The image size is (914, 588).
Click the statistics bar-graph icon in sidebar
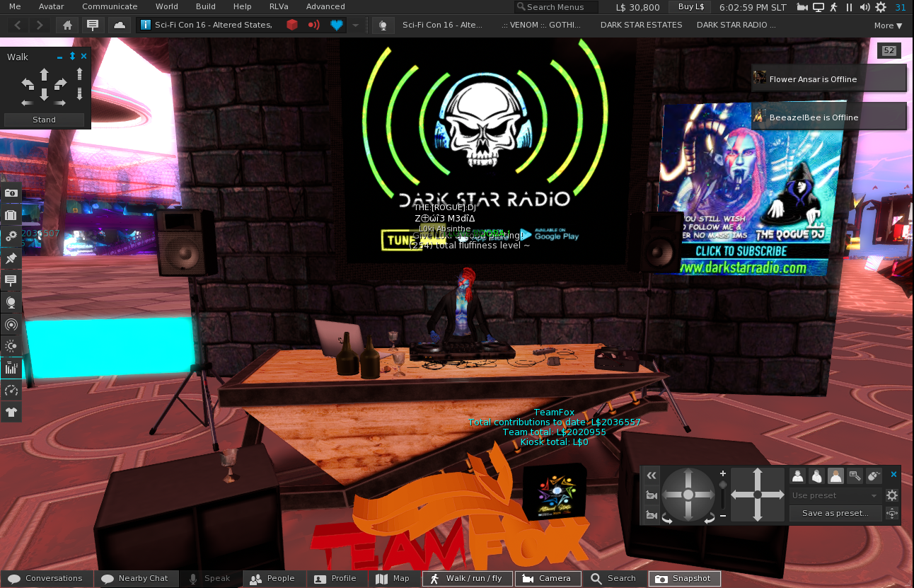point(11,368)
